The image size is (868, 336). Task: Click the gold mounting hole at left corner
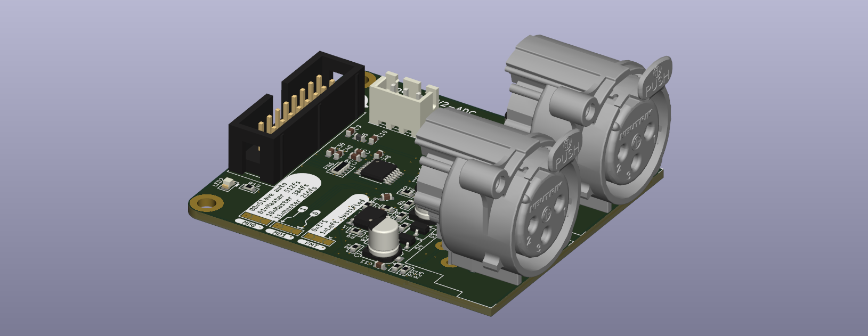207,203
